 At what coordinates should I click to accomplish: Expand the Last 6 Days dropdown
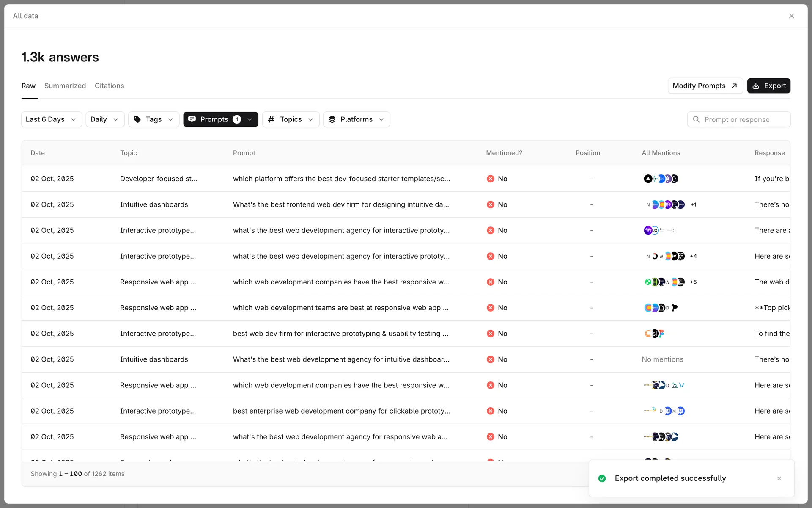[x=51, y=119]
